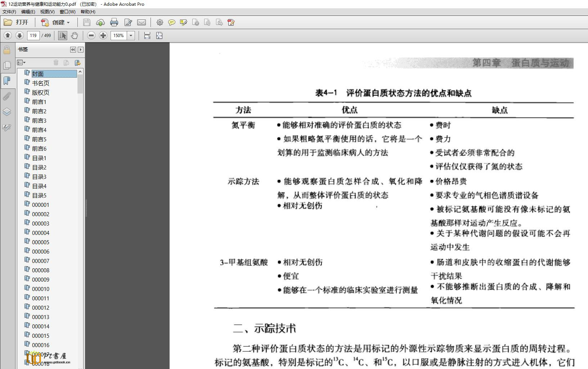Screen dimensions: 588x369
Task: Click the 二、示踪技术 heading text
Action: coord(265,328)
